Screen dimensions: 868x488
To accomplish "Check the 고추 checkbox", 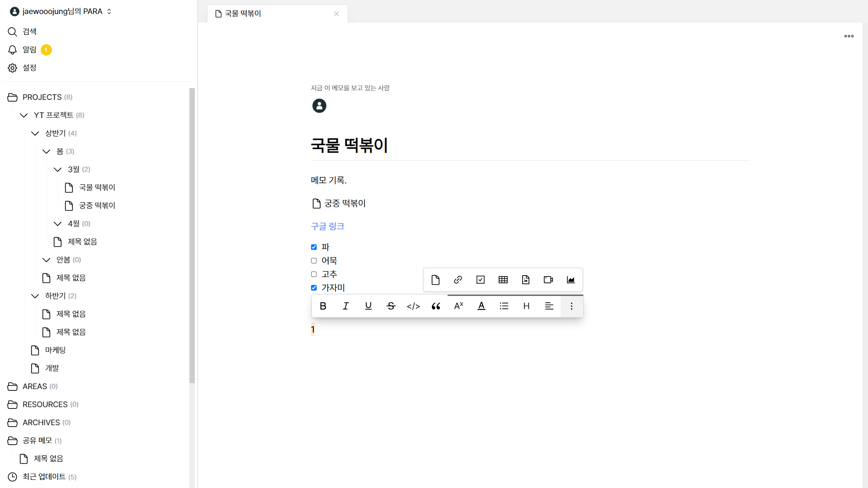I will click(314, 274).
